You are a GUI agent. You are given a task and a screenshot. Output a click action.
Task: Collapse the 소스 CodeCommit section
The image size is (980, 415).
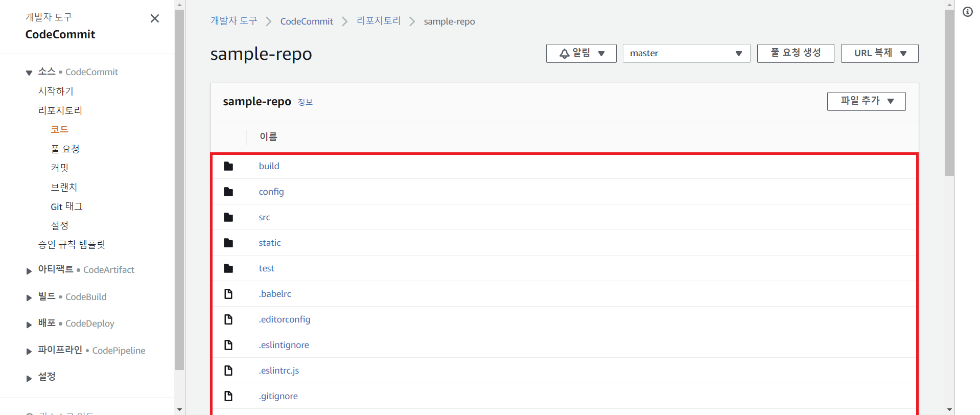pyautogui.click(x=29, y=73)
